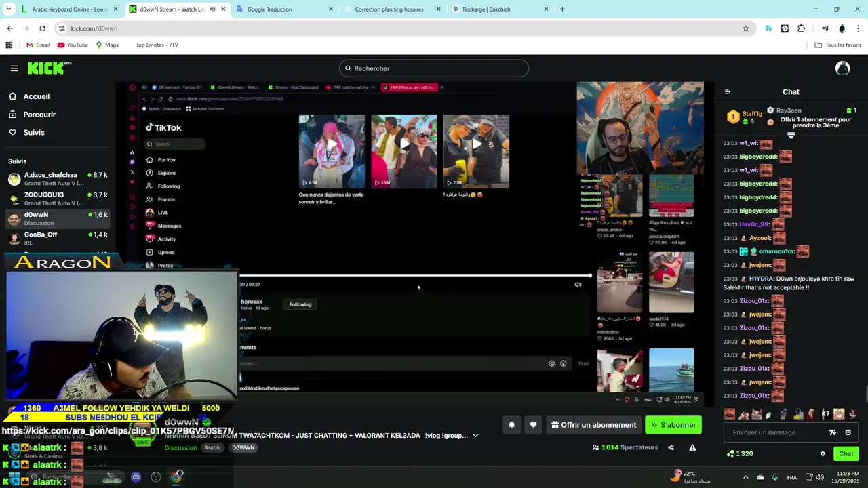Bookmark this page with star icon

(746, 28)
